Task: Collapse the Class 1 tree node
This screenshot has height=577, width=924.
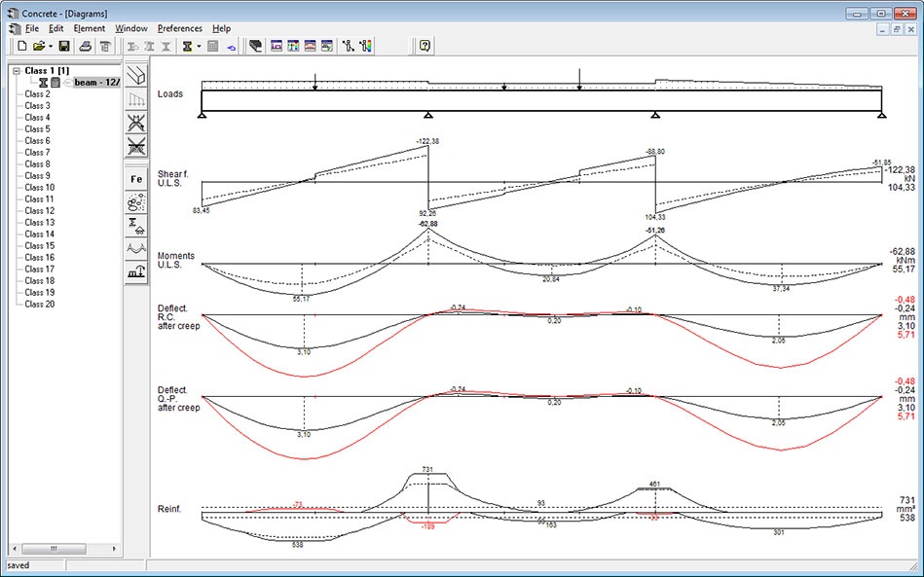Action: [17, 71]
